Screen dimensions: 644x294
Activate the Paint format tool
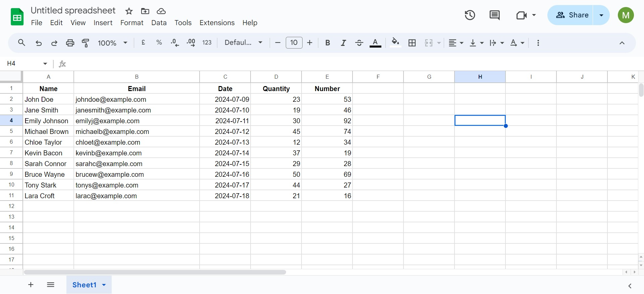pyautogui.click(x=86, y=43)
